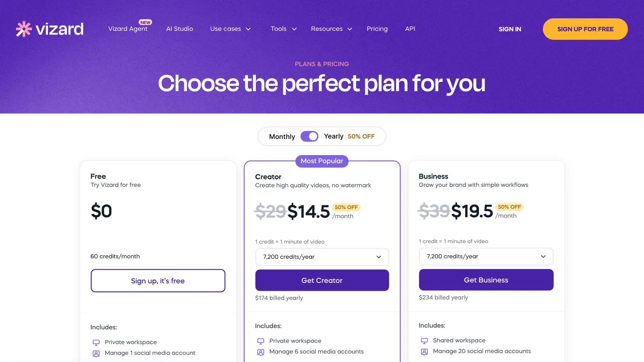
Task: Click the social media account icon in Free plan
Action: point(96,353)
